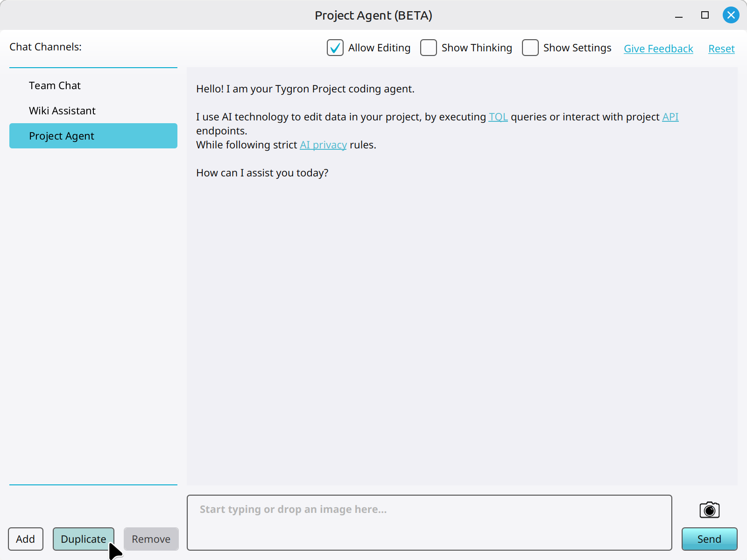Click the 'Chat Channels:' label
Screen dimensions: 747x560
(46, 47)
